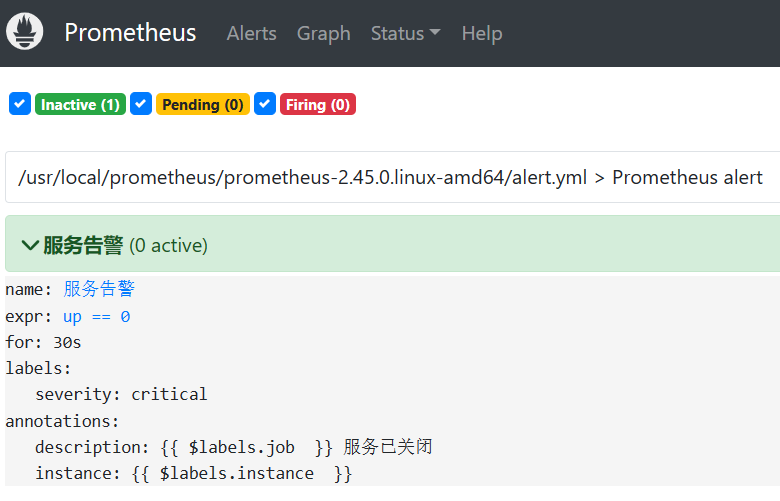Open the 服务告警 name link
Image resolution: width=780 pixels, height=501 pixels.
coord(99,289)
